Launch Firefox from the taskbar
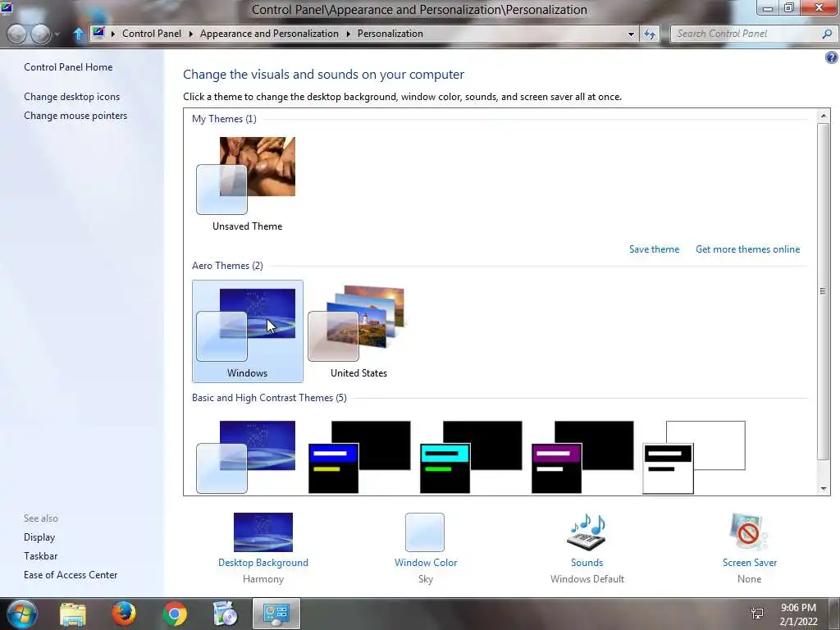840x630 pixels. pyautogui.click(x=124, y=614)
